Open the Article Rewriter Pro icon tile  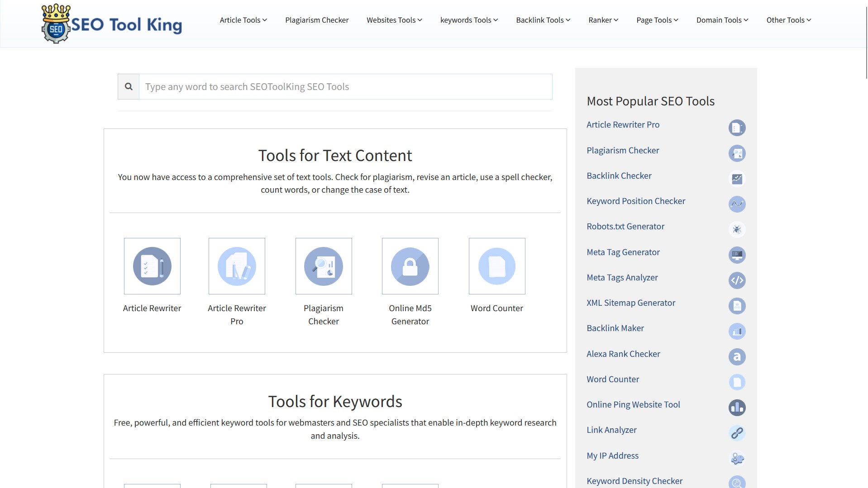tap(237, 266)
